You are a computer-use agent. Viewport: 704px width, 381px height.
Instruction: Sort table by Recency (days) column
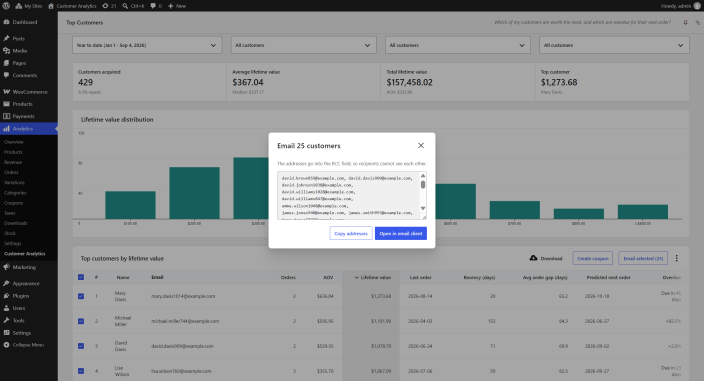479,278
